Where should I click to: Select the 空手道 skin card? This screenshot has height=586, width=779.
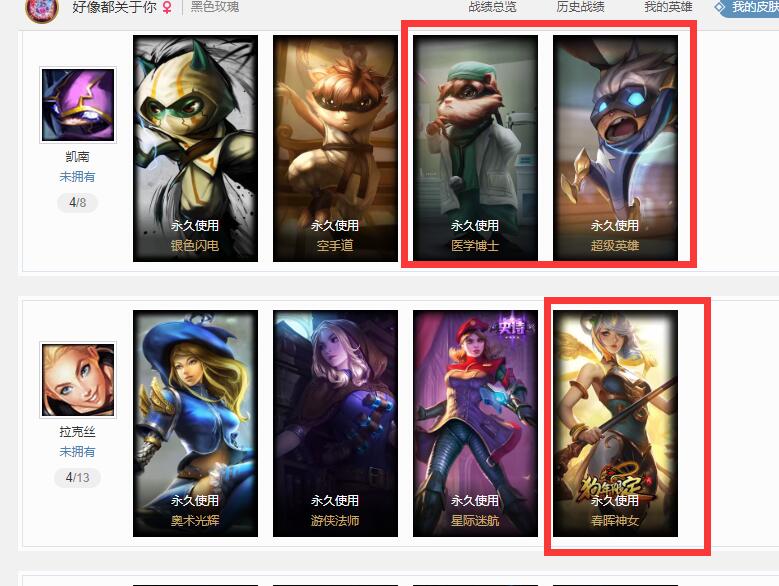(x=335, y=148)
